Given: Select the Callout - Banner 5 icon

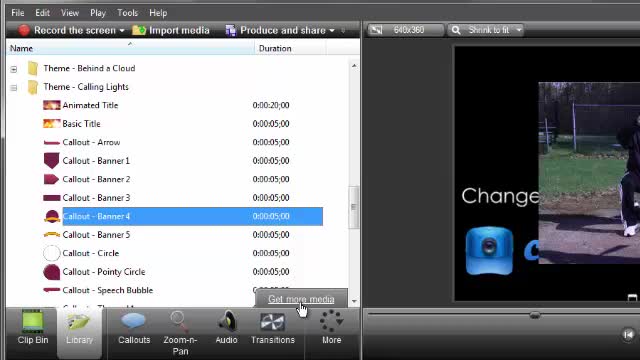Looking at the screenshot, I should [51, 235].
